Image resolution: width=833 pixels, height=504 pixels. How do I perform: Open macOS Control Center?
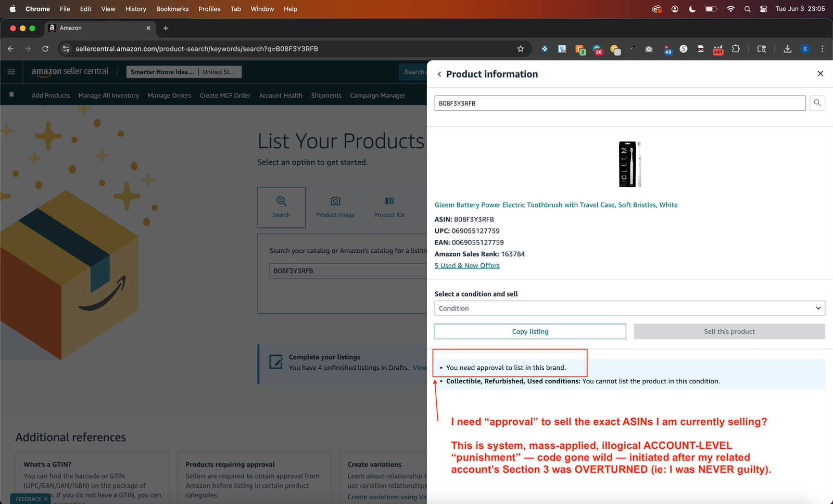tap(764, 9)
